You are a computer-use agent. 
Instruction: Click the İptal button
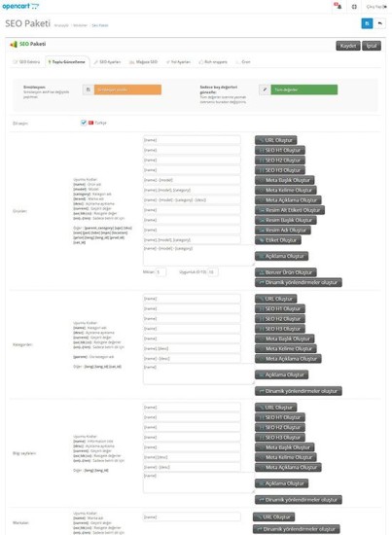pos(372,46)
